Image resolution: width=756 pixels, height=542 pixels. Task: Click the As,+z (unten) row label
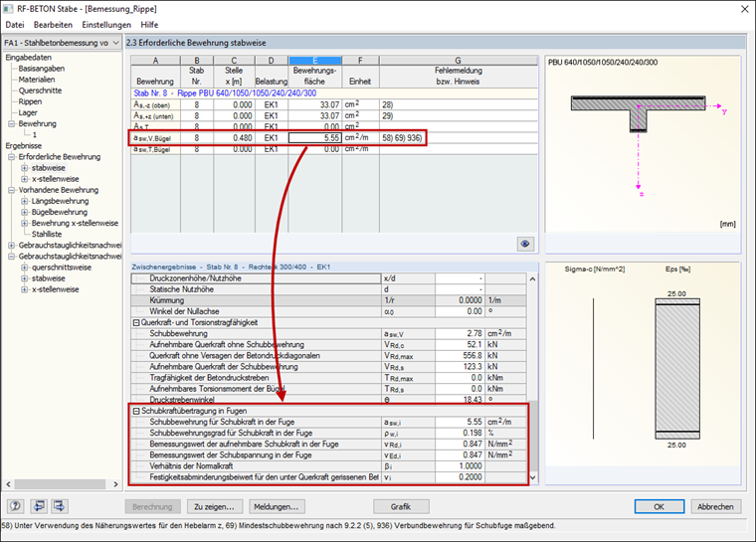click(155, 115)
